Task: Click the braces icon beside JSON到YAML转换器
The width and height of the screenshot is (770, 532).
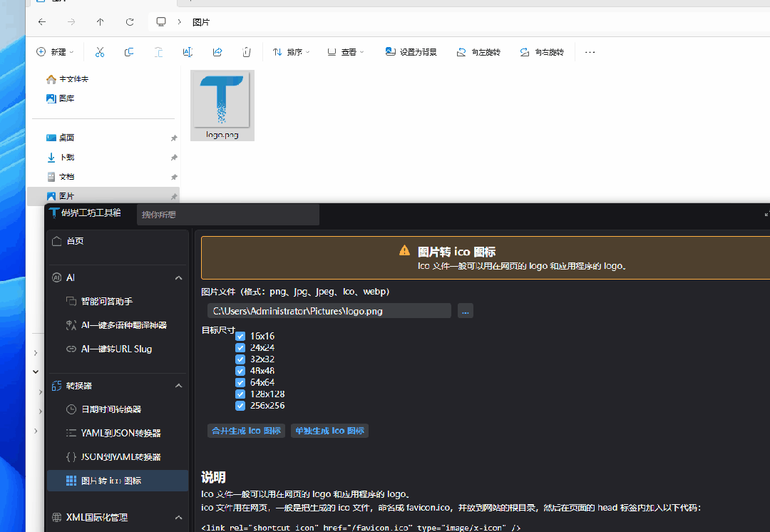Action: point(71,457)
